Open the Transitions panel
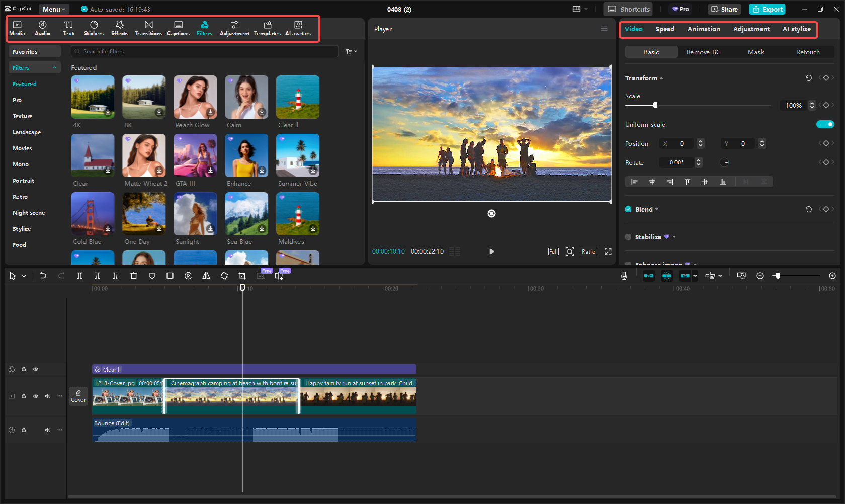Screen dimensions: 845x504 [x=148, y=28]
